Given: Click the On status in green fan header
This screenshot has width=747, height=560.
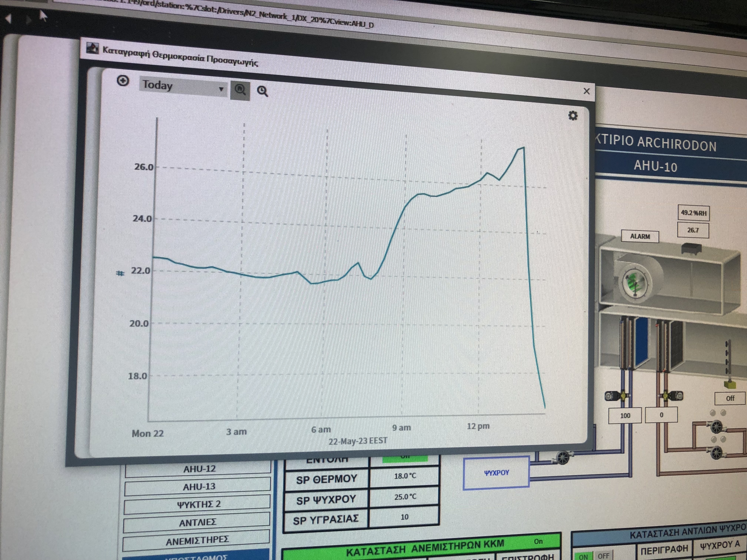Looking at the screenshot, I should (538, 542).
